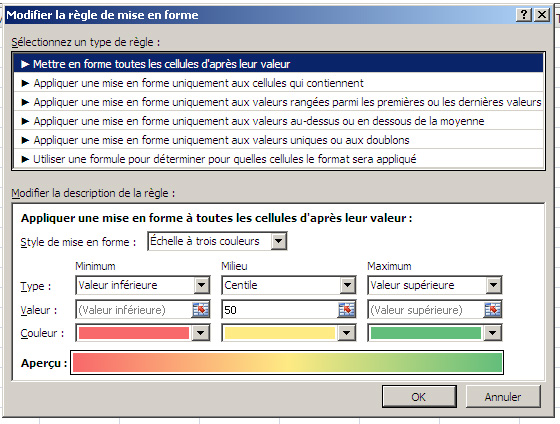Image resolution: width=560 pixels, height=424 pixels.
Task: Select rule 'Mettre en forme toutes les cellules'
Action: [279, 64]
